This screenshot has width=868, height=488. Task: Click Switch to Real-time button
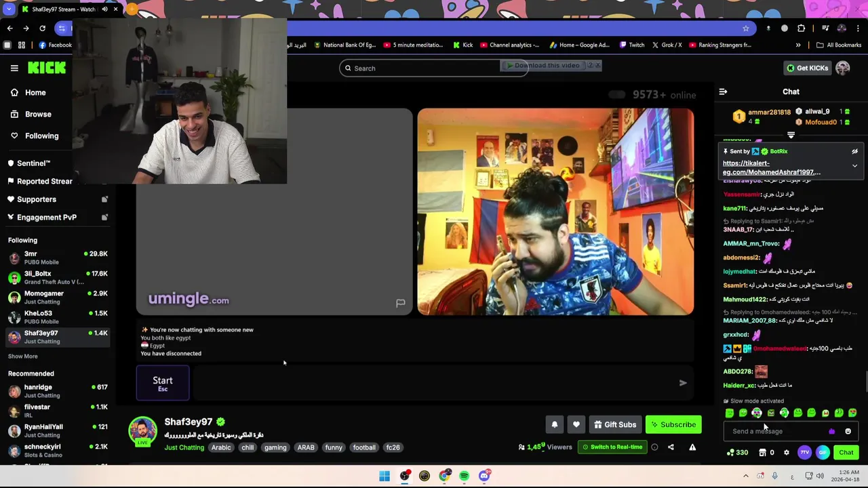click(611, 447)
